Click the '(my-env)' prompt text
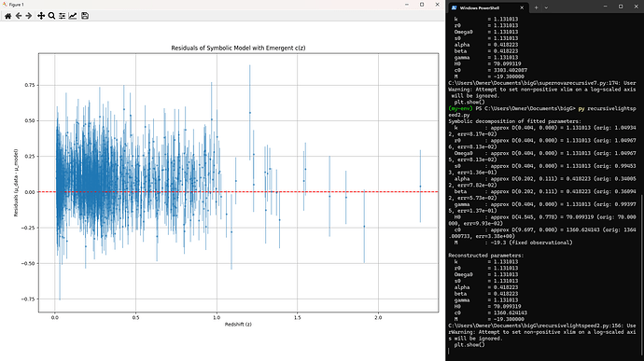This screenshot has width=644, height=361. click(x=460, y=108)
